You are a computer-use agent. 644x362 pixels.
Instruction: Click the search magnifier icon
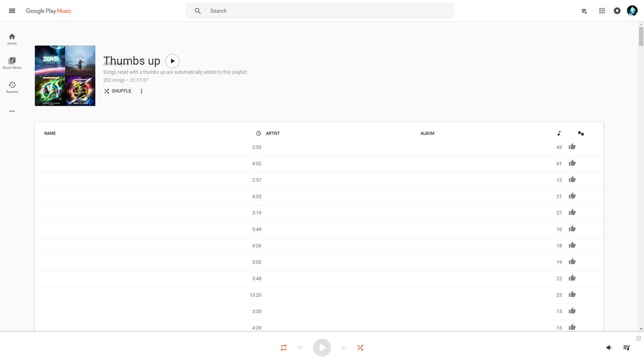197,11
